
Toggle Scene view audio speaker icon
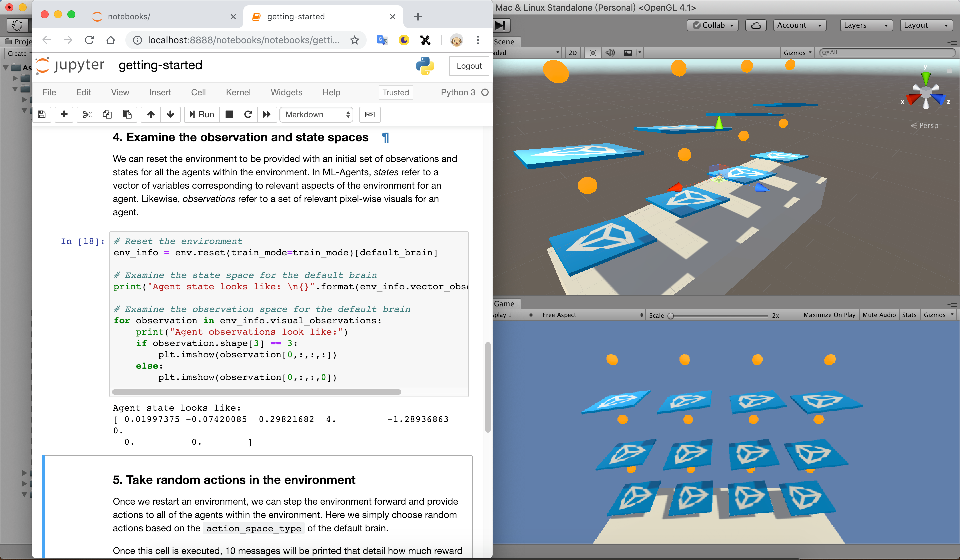coord(610,53)
